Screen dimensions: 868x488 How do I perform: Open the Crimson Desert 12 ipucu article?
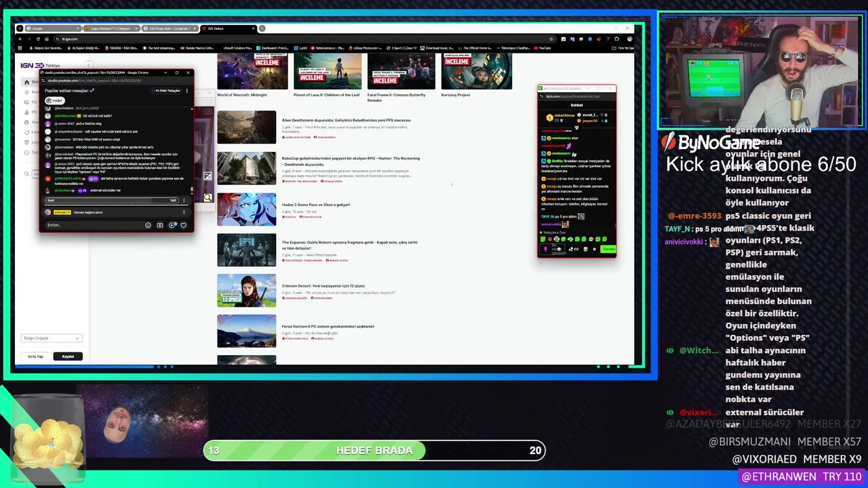(323, 286)
